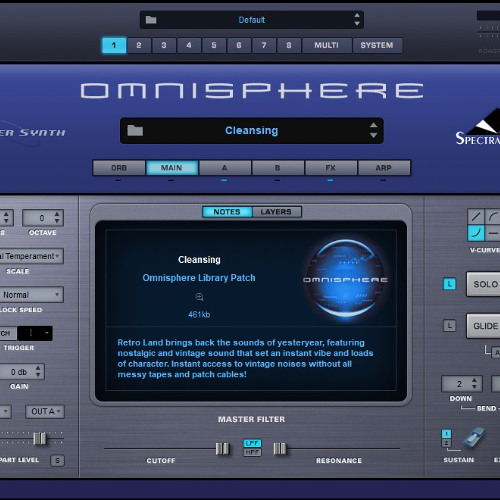Image resolution: width=500 pixels, height=500 pixels.
Task: Select Sustain mode 2
Action: (x=446, y=443)
